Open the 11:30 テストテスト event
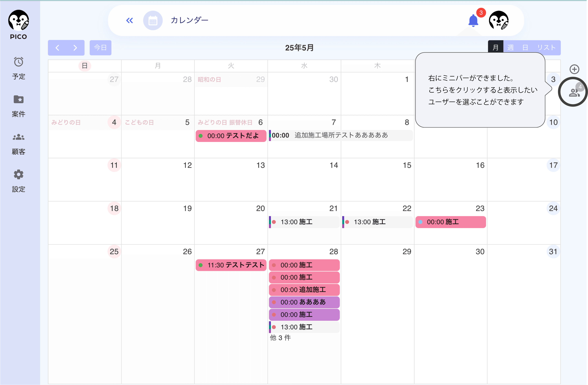588x385 pixels. pos(231,265)
